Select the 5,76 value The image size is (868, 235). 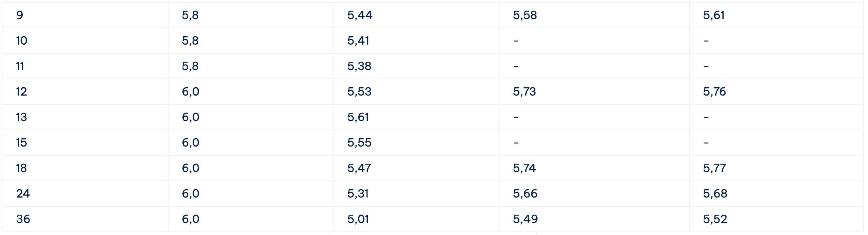777,92
